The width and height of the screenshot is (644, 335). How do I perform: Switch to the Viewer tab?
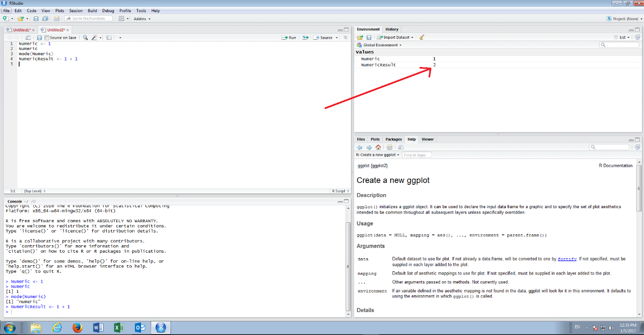tap(428, 139)
